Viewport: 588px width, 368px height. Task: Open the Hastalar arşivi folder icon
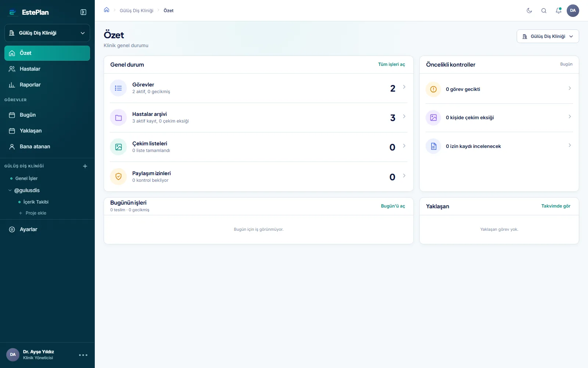coord(118,118)
